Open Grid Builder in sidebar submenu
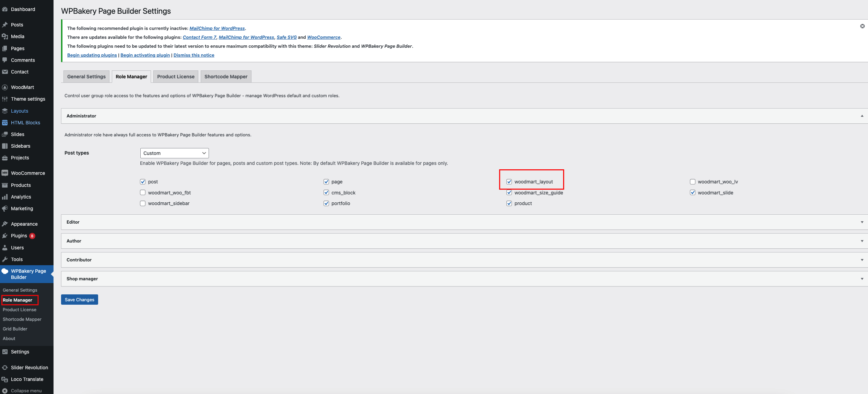Screen dimensions: 868x394 coord(15,329)
